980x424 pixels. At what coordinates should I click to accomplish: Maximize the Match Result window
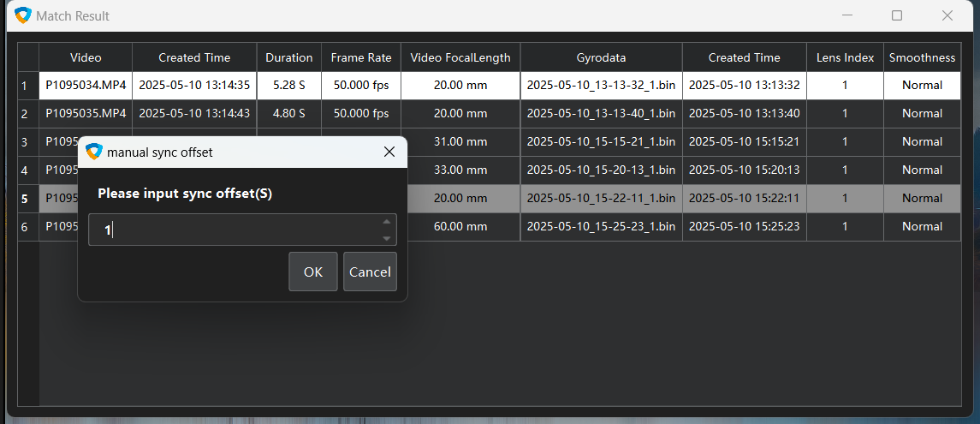tap(897, 15)
